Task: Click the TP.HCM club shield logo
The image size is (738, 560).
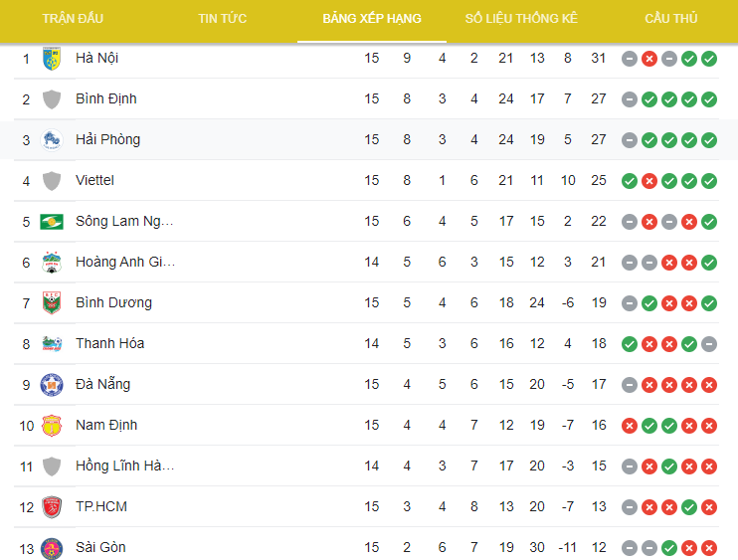Action: 52,507
